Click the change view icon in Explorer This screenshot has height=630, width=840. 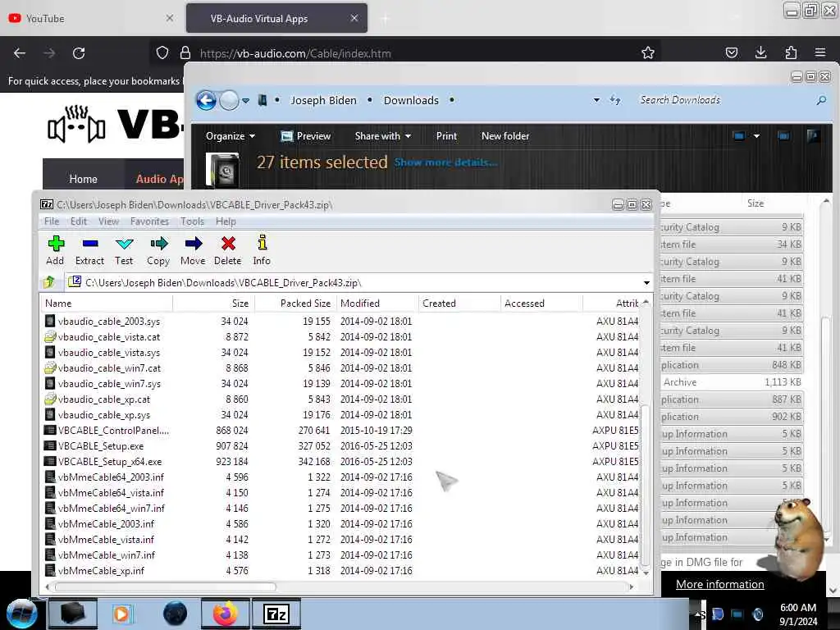point(739,136)
